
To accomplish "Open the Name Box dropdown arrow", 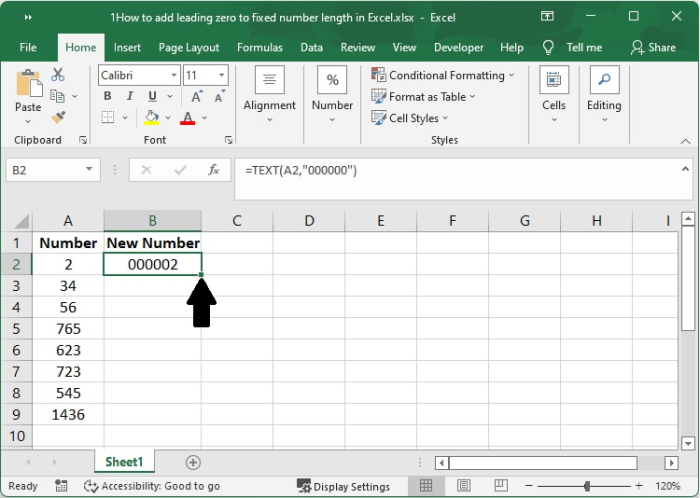I will tap(89, 170).
